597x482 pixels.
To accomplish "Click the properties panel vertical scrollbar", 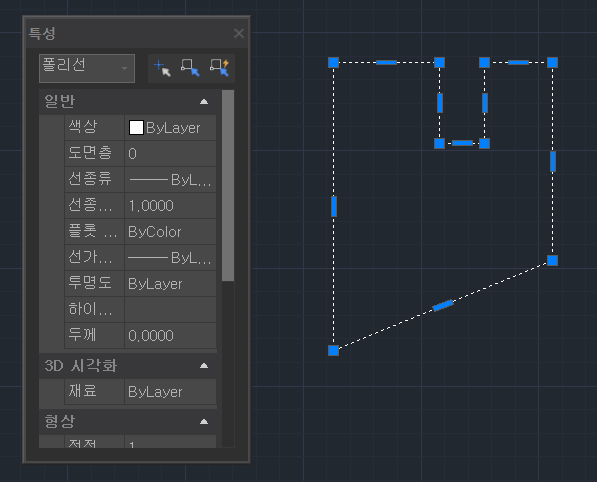I will click(x=228, y=185).
